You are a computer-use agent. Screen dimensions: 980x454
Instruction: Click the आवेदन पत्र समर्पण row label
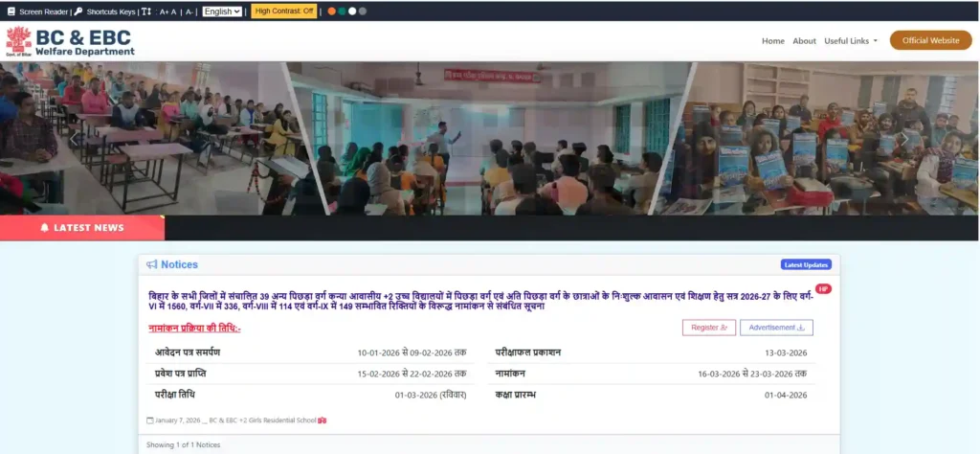click(188, 352)
